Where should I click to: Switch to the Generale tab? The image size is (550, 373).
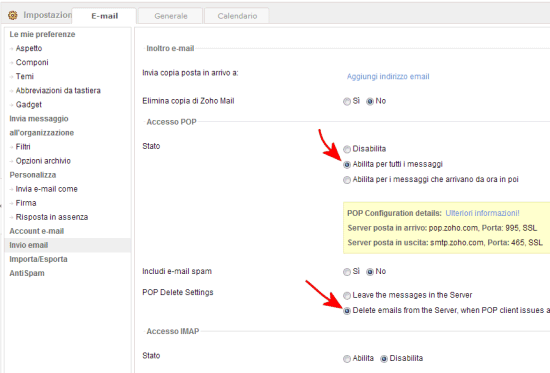170,16
